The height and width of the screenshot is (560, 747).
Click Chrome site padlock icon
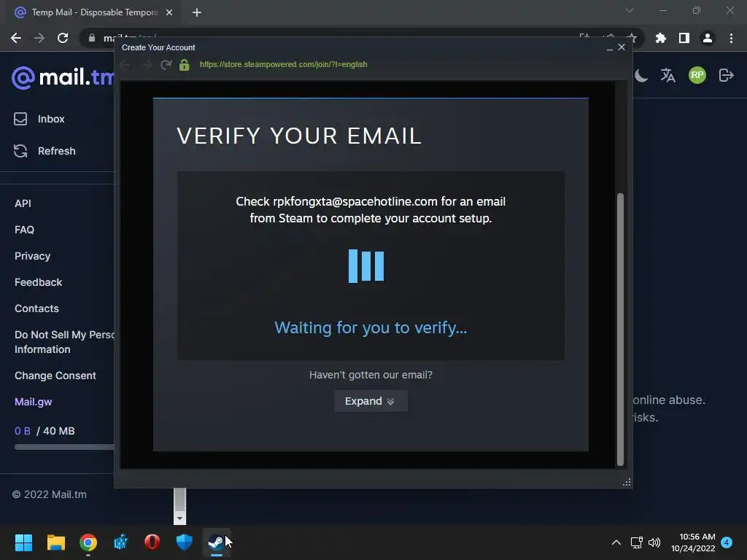[x=92, y=38]
